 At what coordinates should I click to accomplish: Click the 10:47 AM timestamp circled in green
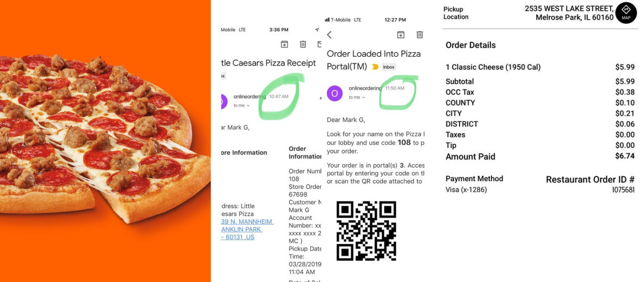click(279, 96)
